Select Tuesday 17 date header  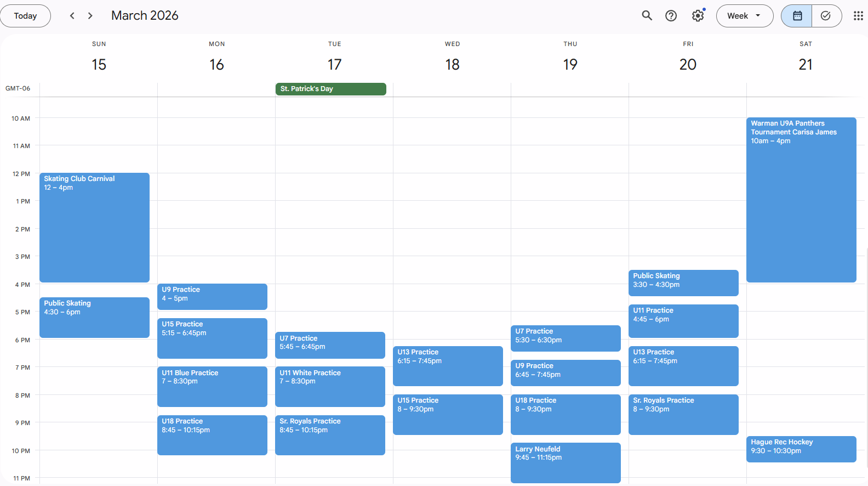334,65
